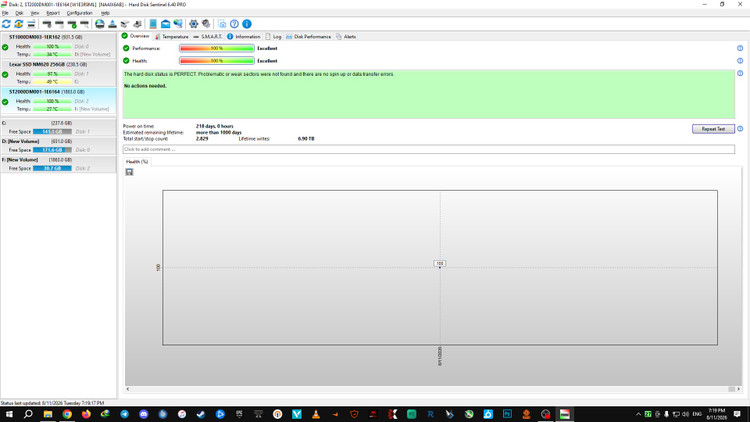Click the info icon beside Health bar
Viewport: 750px width, 422px height.
coord(740,61)
